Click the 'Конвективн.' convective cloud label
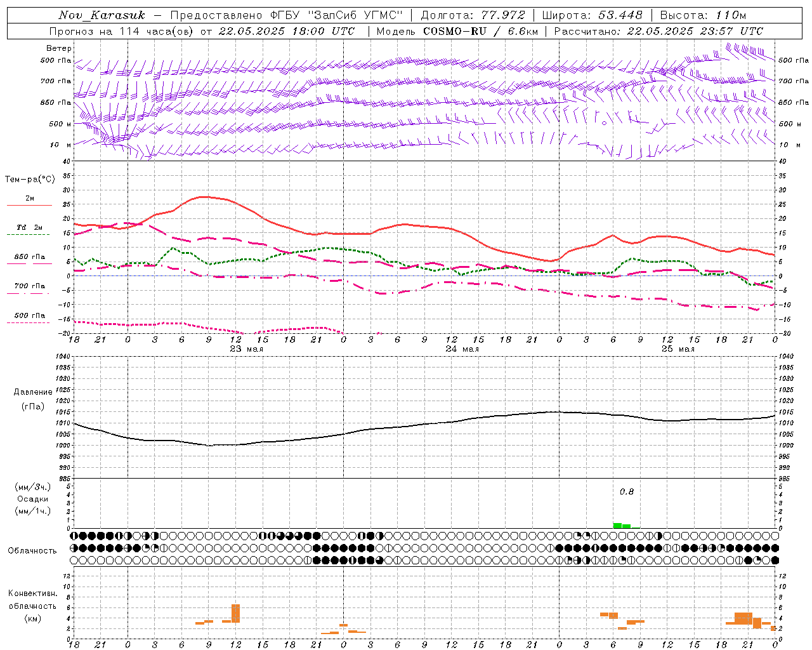This screenshot has height=650, width=812. pyautogui.click(x=33, y=594)
